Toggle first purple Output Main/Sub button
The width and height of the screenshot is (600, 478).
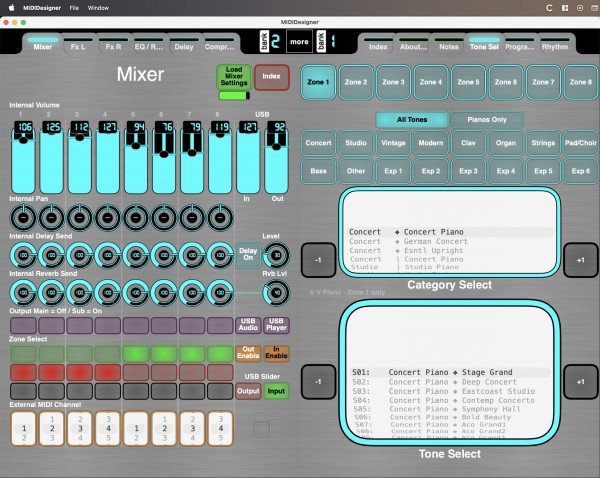(x=23, y=325)
